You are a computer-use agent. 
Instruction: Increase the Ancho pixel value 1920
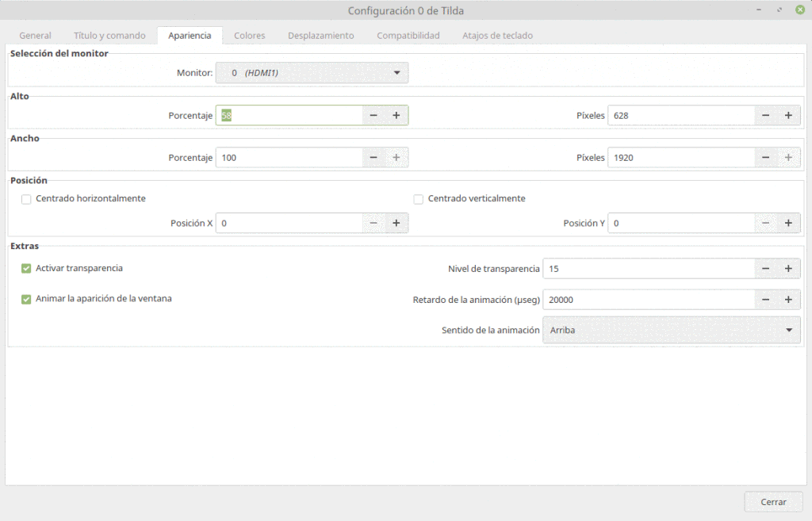point(788,157)
